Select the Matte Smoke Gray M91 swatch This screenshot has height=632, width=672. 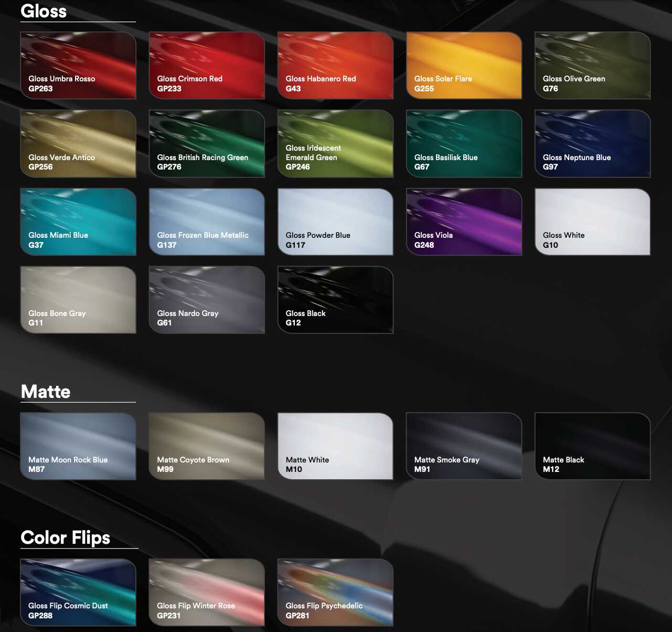pos(464,446)
